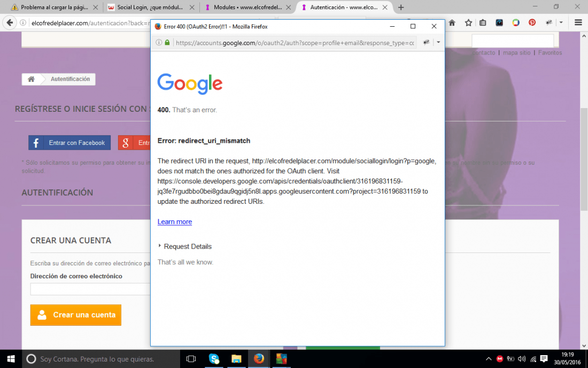Open site info icon in main address bar
Viewport: 588px width, 368px height.
click(23, 23)
